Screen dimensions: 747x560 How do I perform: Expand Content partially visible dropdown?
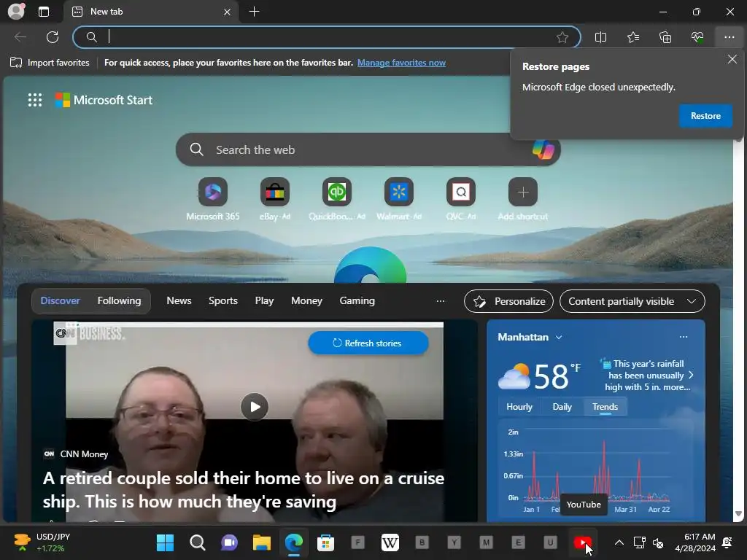click(632, 301)
